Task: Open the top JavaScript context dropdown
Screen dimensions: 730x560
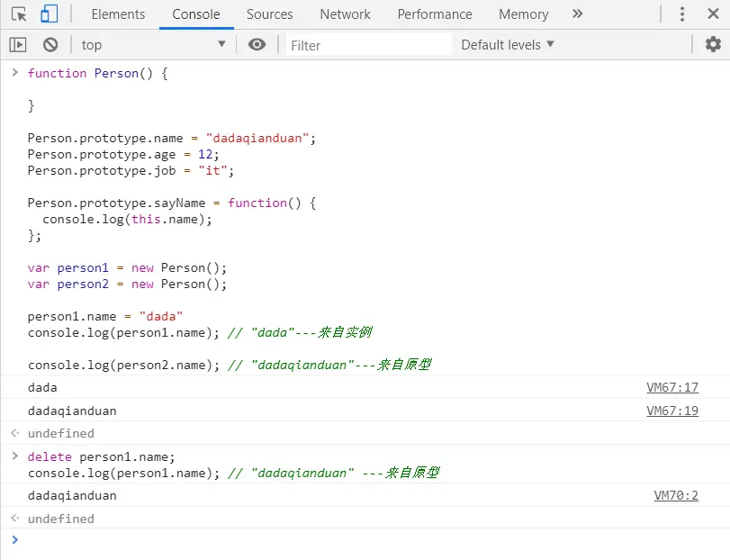Action: pyautogui.click(x=153, y=45)
